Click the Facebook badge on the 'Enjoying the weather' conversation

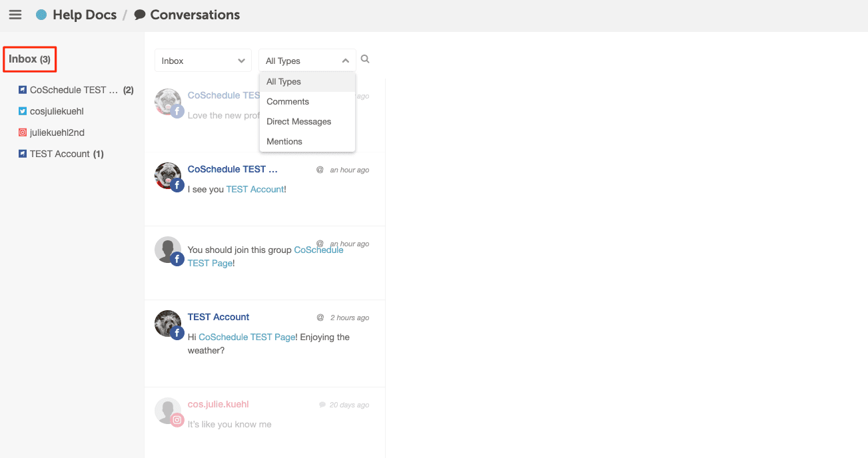pyautogui.click(x=177, y=334)
